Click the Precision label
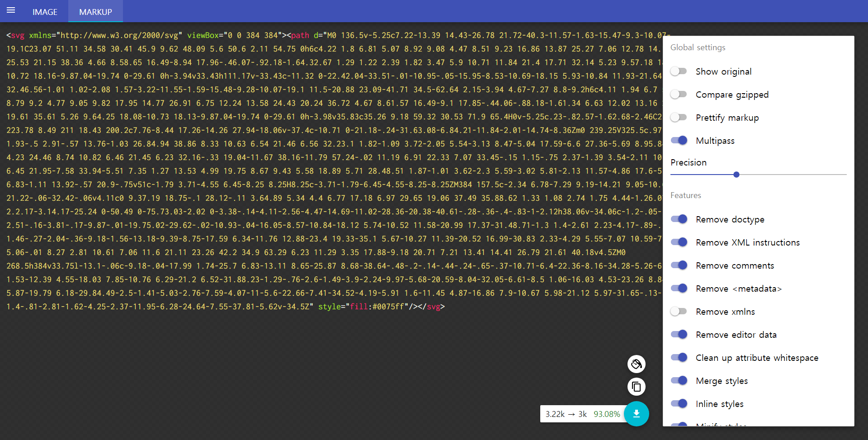Screen dimensions: 868x440 688,162
